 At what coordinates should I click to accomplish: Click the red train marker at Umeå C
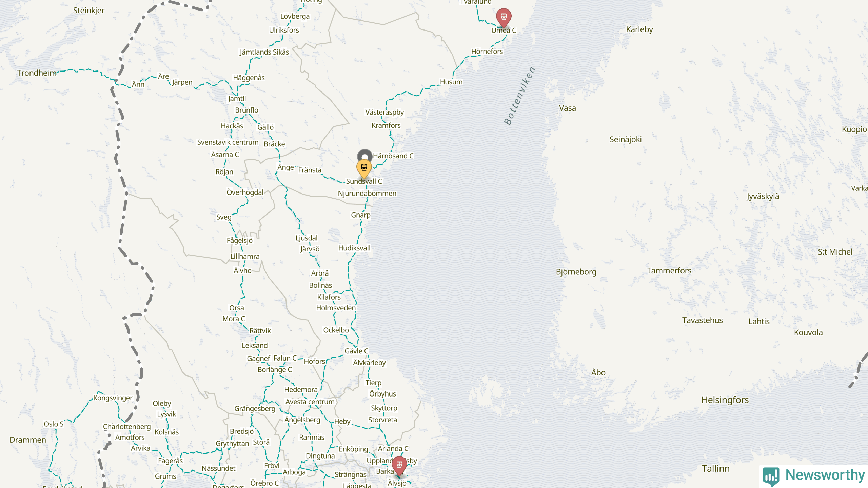tap(504, 18)
